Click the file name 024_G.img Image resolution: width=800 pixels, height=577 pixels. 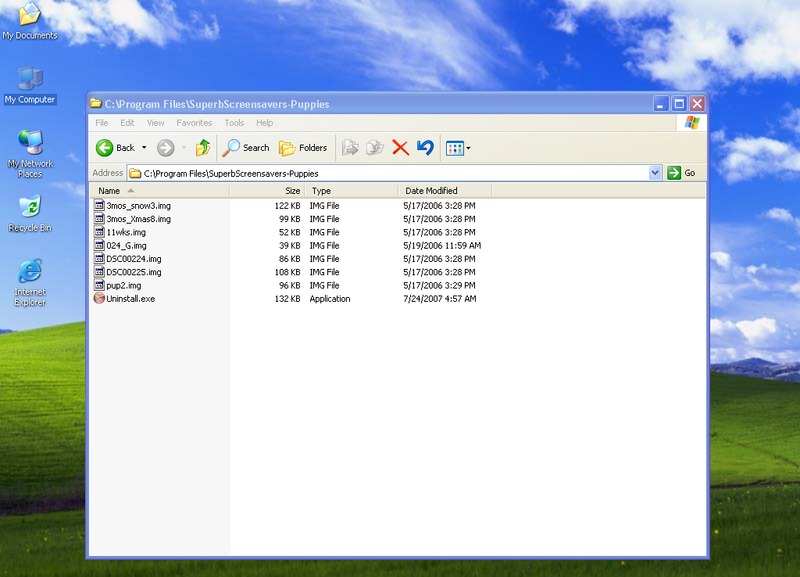126,245
